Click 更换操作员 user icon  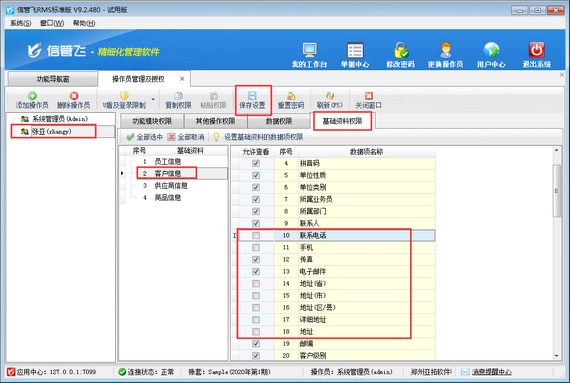point(446,50)
